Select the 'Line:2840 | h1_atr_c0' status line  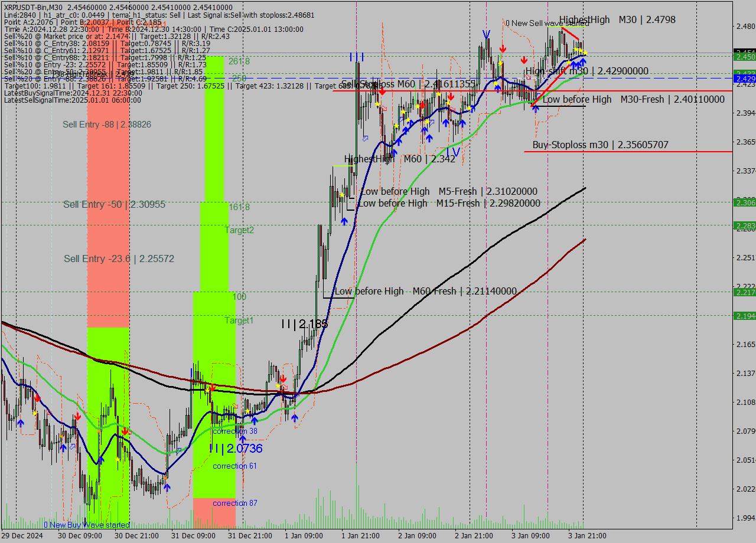[159, 15]
